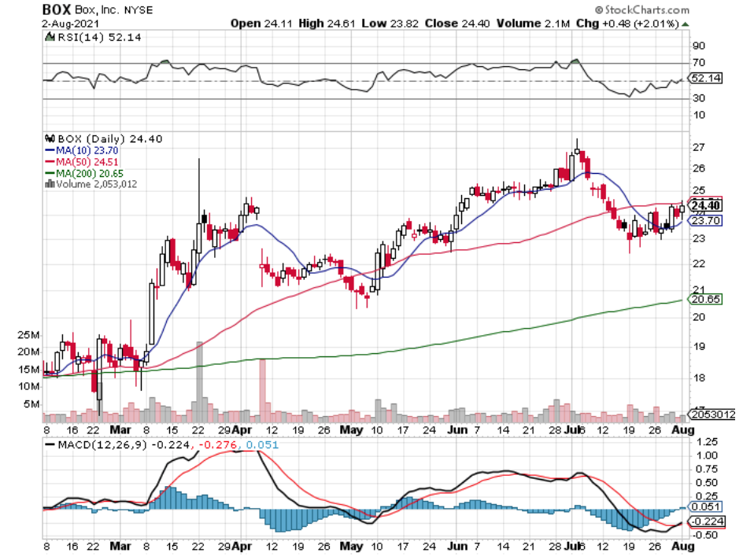
Task: Click the "MA(10) 23.70" legend entry
Action: (87, 150)
